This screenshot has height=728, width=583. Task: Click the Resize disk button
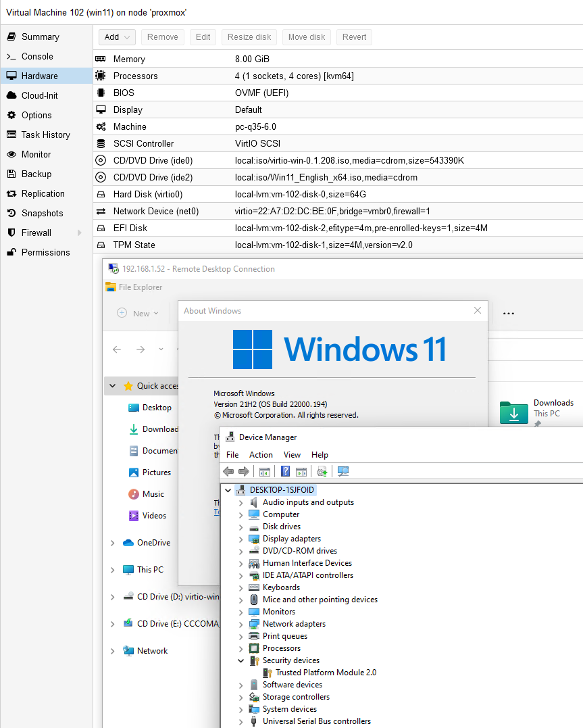pyautogui.click(x=249, y=37)
